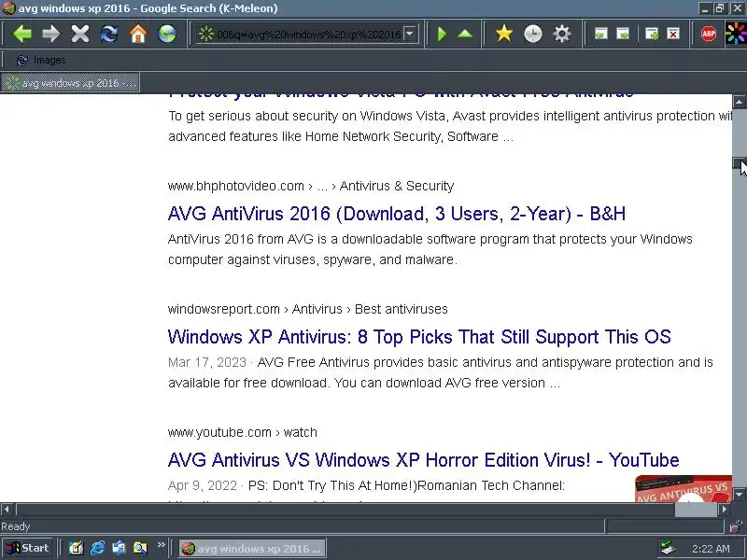This screenshot has width=747, height=560.
Task: Click the 2:22 AM taskbar clock
Action: (x=711, y=549)
